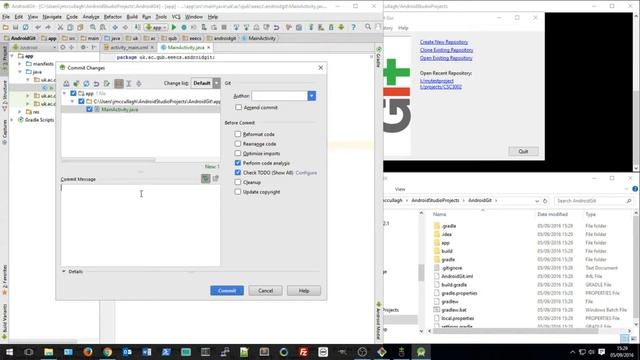This screenshot has width=640, height=360.
Task: Open Chrome from the Windows taskbar
Action: coord(107,351)
